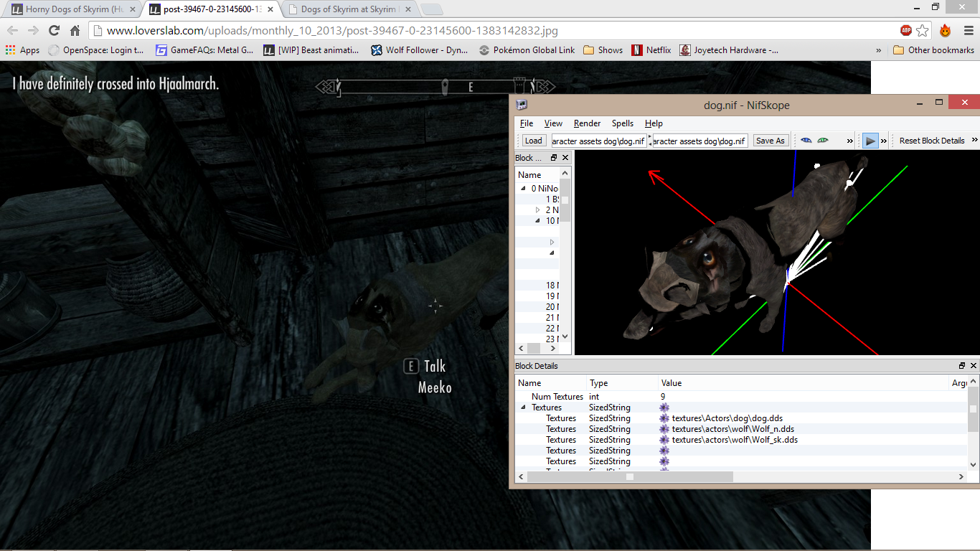This screenshot has height=551, width=980.
Task: Select block 20 in the Block List
Action: (x=552, y=307)
